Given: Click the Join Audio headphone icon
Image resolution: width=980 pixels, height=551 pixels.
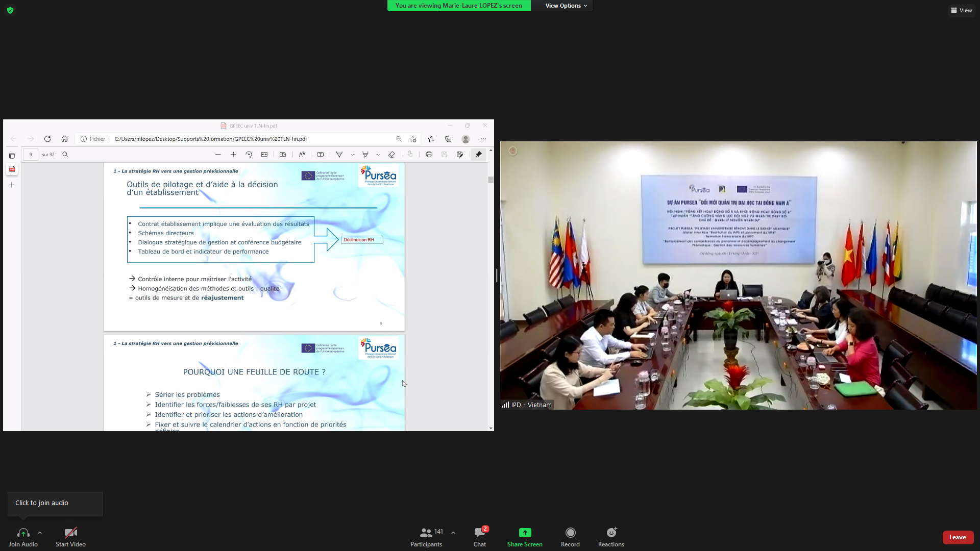Looking at the screenshot, I should point(23,533).
